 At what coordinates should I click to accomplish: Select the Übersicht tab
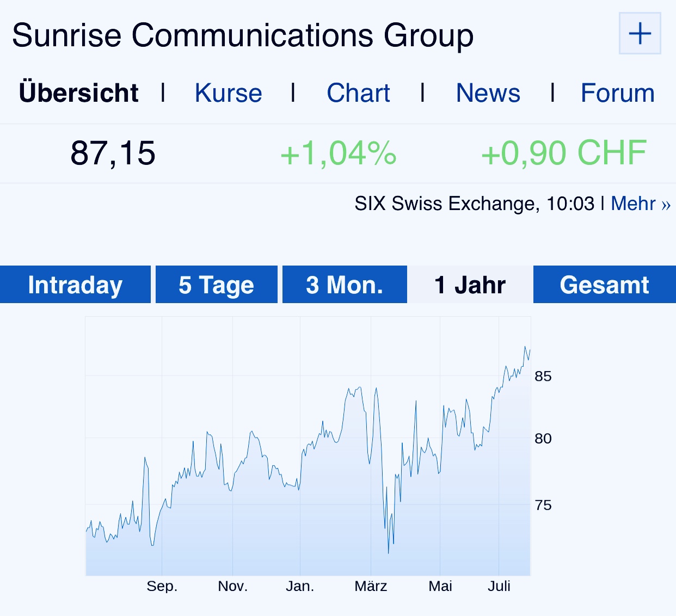tap(79, 93)
